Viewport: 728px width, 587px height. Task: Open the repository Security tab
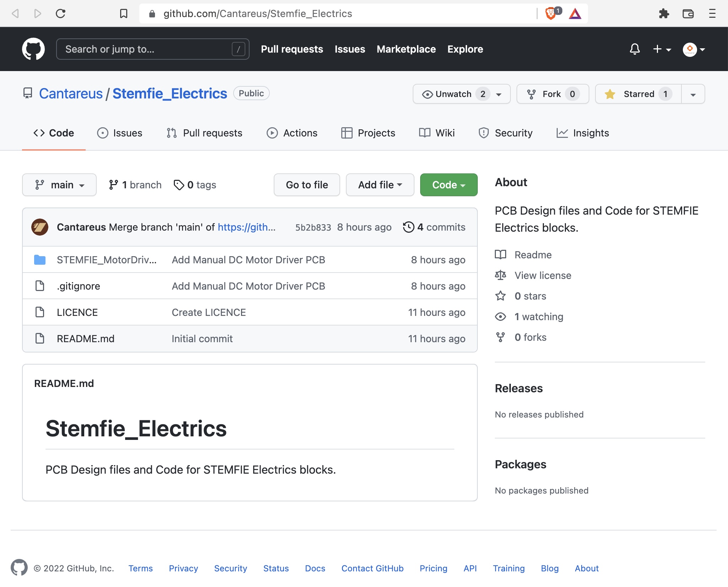505,133
